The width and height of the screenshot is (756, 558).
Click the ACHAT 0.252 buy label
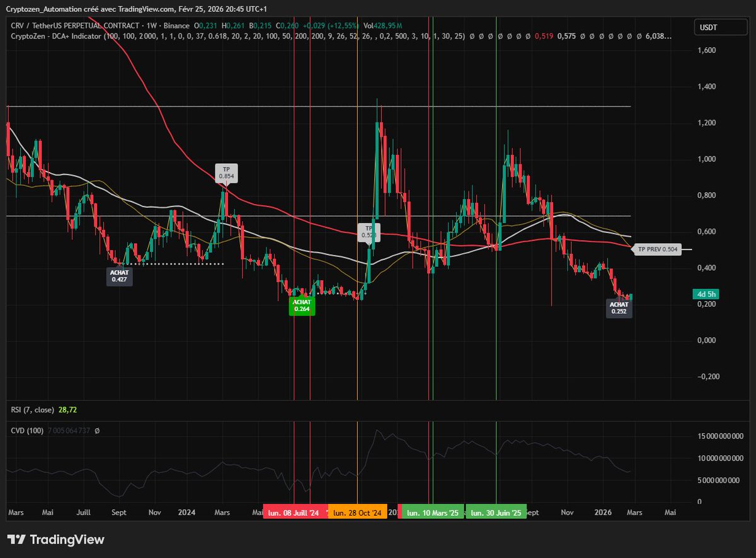619,307
